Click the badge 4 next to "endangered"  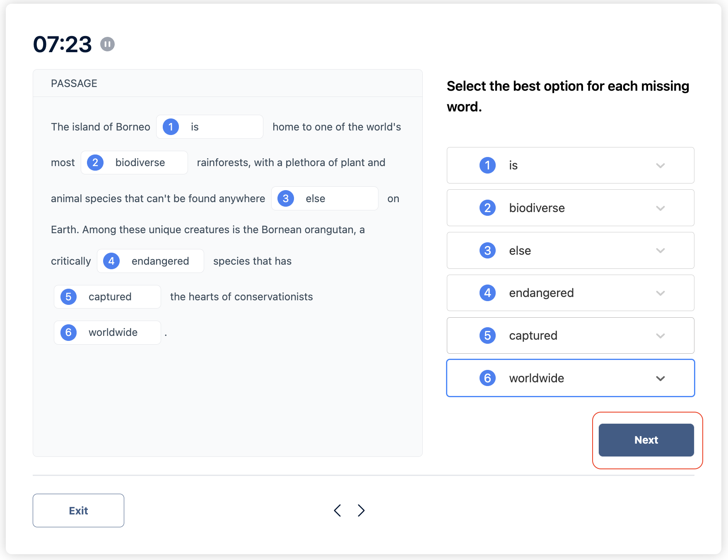tap(487, 293)
